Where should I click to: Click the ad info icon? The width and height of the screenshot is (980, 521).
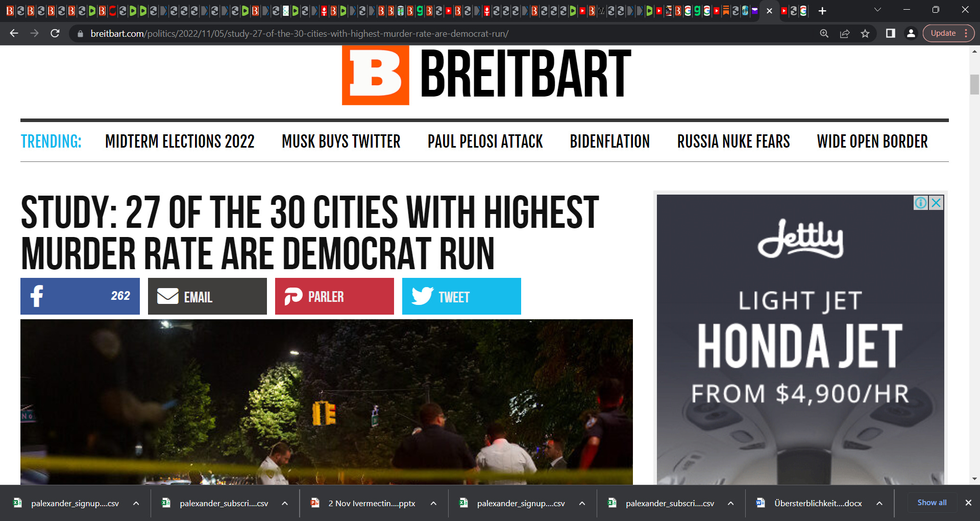click(920, 203)
